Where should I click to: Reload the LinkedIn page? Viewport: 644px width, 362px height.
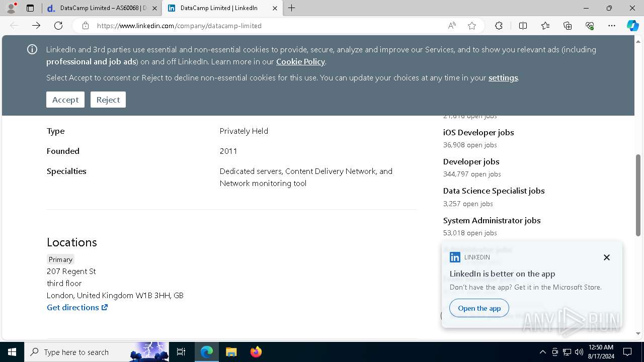pos(58,26)
